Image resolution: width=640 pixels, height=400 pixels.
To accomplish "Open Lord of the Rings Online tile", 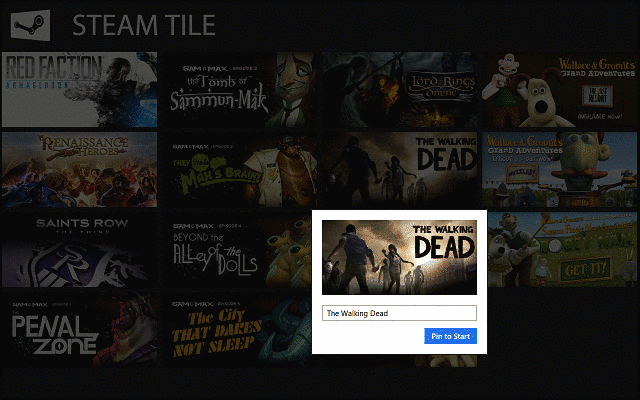I will point(400,89).
